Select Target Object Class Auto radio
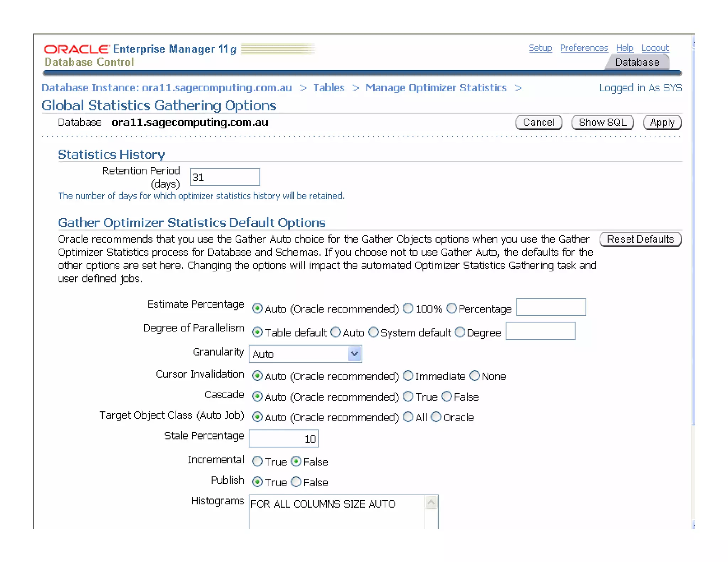 (x=257, y=417)
